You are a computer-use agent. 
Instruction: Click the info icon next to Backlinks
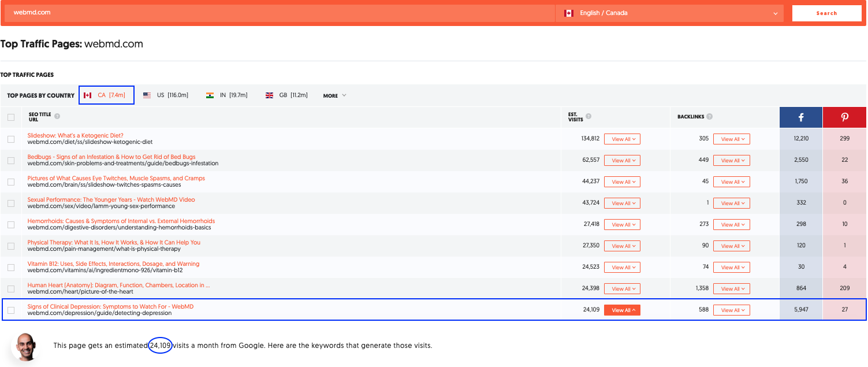pos(709,116)
